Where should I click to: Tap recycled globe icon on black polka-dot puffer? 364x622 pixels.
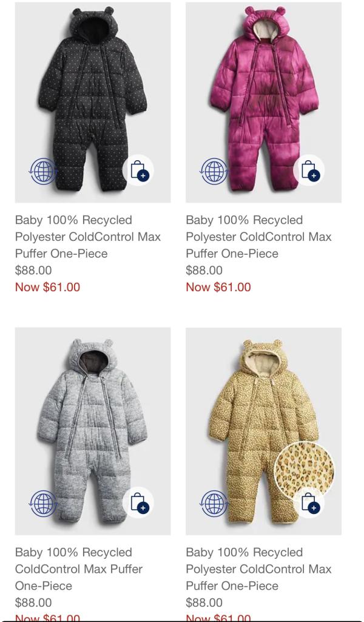click(x=43, y=171)
